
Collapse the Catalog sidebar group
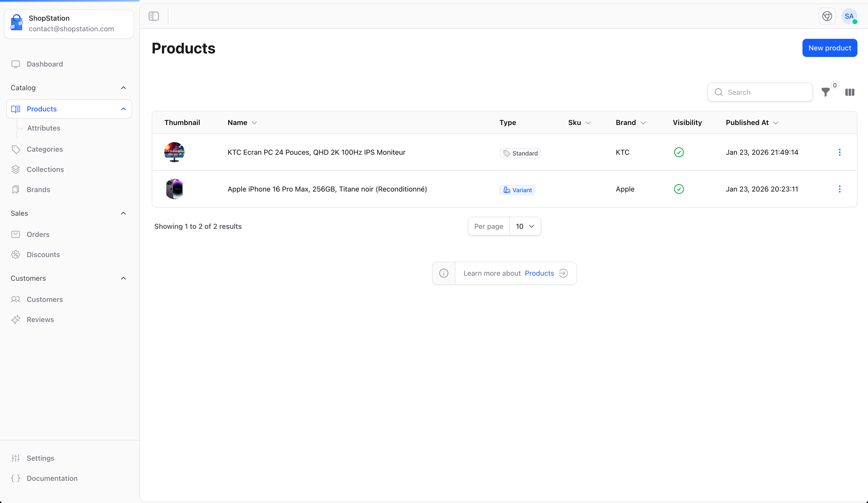pos(123,88)
